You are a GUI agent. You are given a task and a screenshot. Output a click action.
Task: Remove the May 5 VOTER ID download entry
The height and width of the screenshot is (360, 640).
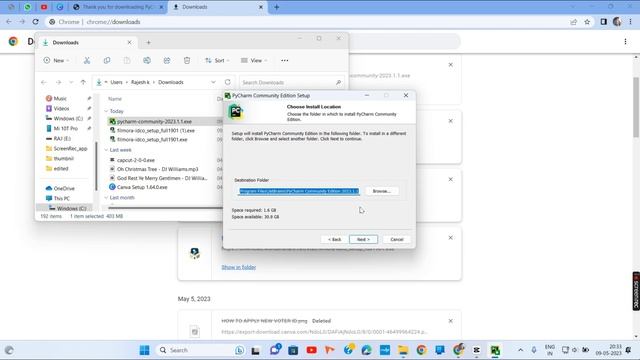[451, 321]
